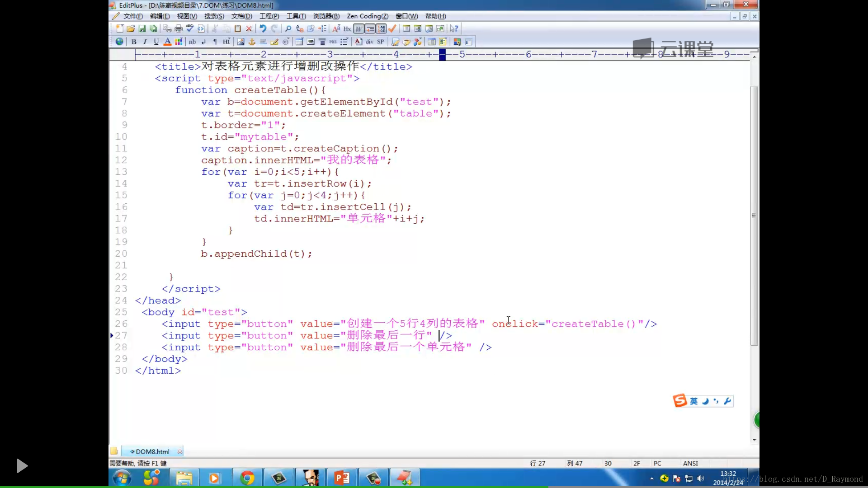868x488 pixels.
Task: Close the DOM8.html tab with its X
Action: pos(180,451)
